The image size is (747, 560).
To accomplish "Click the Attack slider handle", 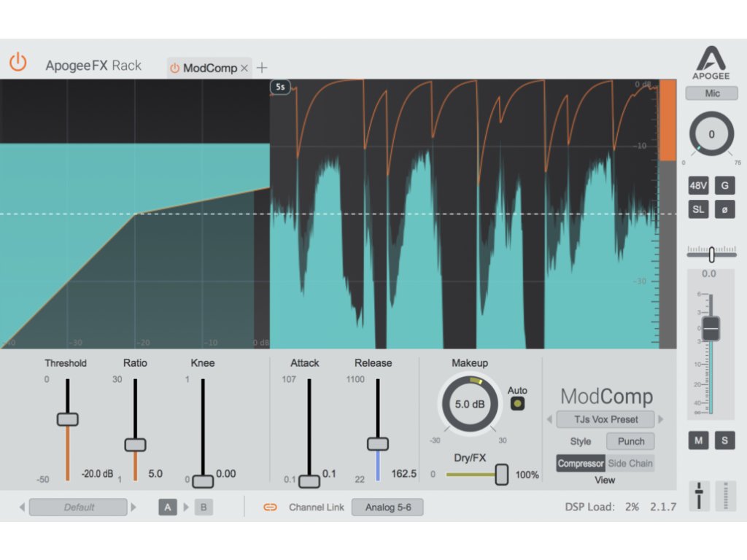I will (309, 481).
